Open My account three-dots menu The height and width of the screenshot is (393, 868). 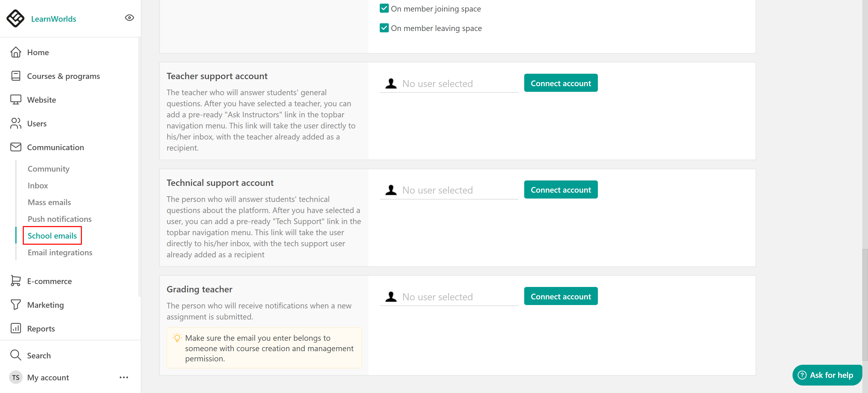pyautogui.click(x=124, y=377)
